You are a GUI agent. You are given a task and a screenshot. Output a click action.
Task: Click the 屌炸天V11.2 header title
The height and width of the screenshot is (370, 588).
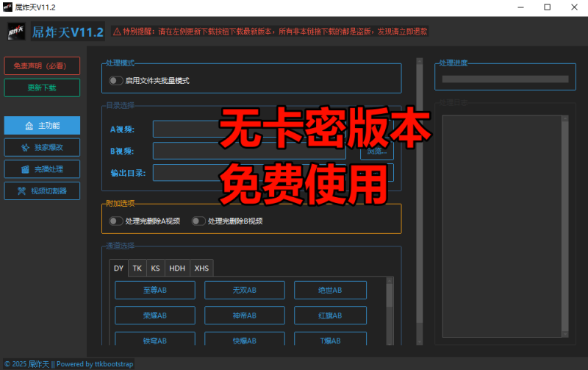coord(68,32)
